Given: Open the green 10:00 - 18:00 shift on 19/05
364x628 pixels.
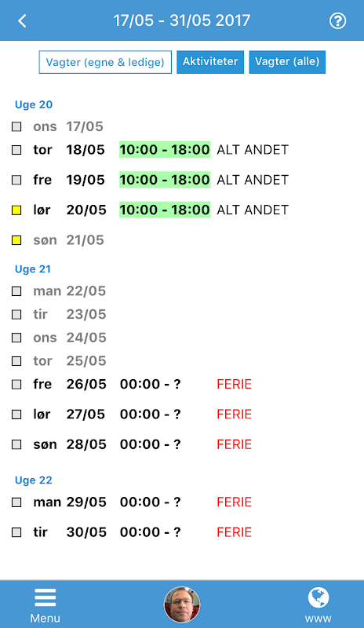Looking at the screenshot, I should [x=165, y=180].
